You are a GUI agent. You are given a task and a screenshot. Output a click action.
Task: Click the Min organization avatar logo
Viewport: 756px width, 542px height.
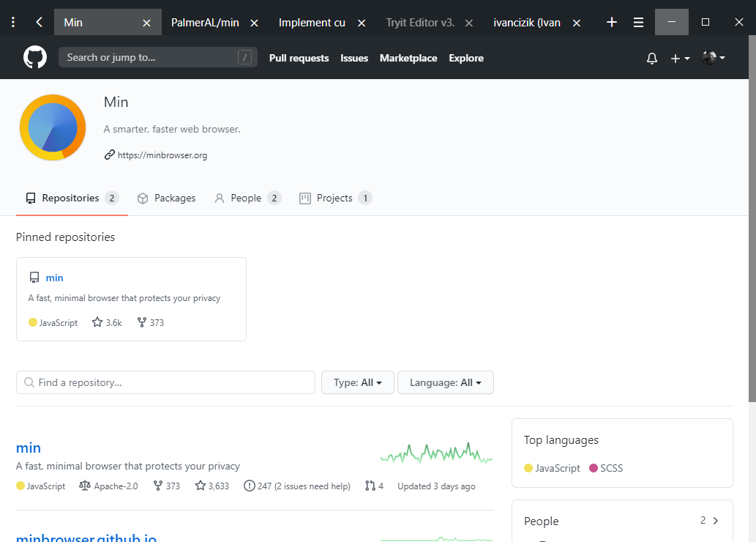(53, 127)
